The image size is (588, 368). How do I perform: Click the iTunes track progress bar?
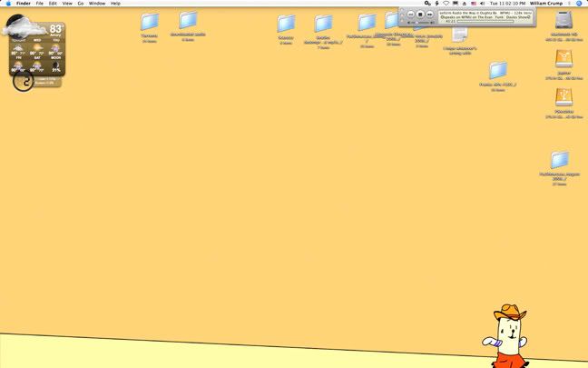point(485,22)
